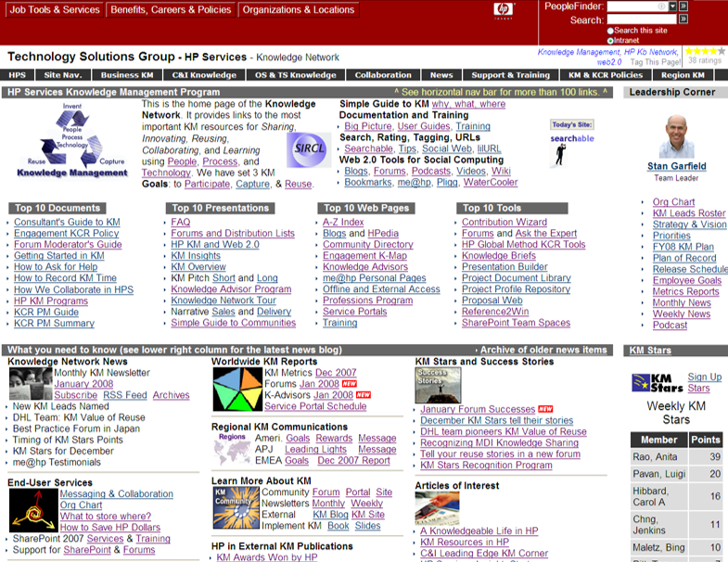
Task: Click the SIRCL sphere icon
Action: [309, 150]
